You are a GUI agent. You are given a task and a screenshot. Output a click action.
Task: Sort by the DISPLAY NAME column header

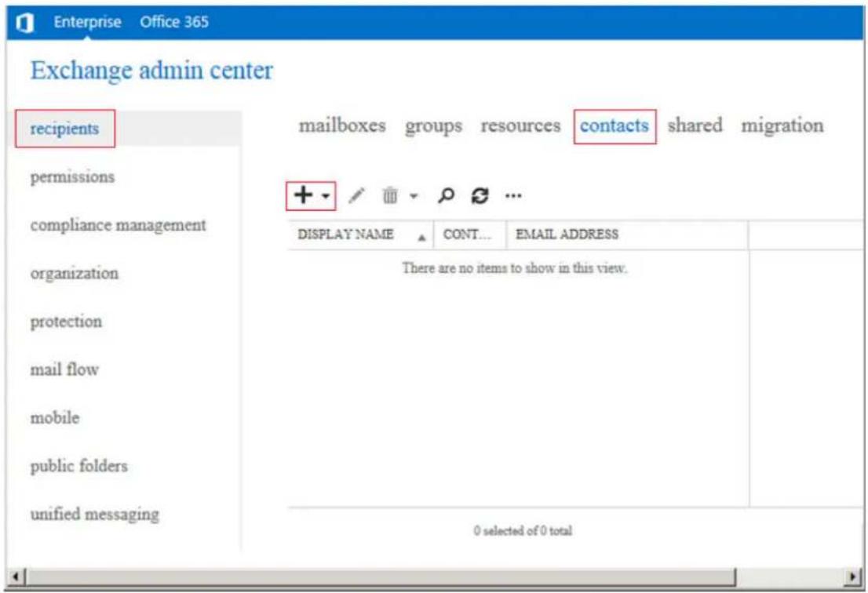tap(360, 235)
